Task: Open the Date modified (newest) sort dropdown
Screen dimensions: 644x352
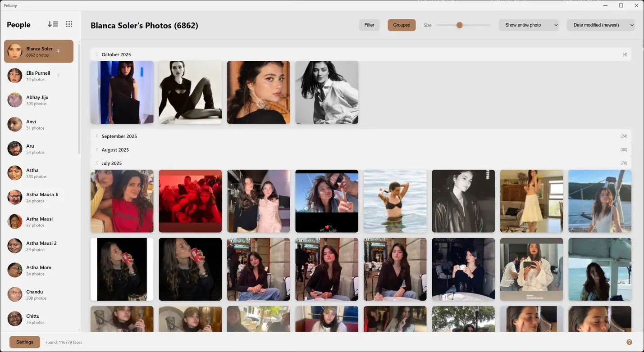Action: point(601,25)
